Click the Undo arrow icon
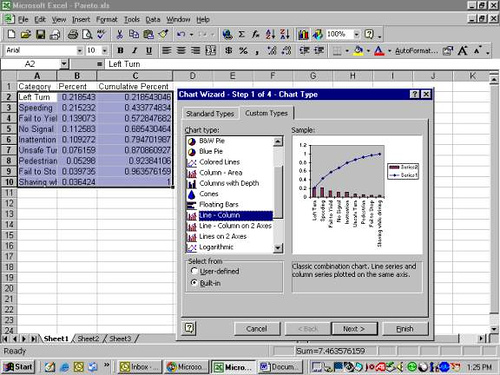The image size is (500, 375). [181, 34]
